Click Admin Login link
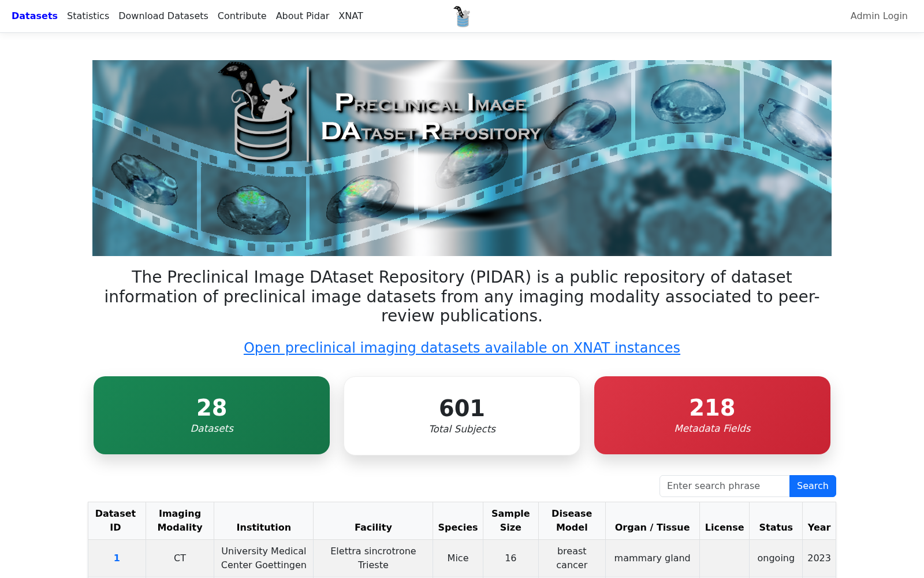 (x=879, y=16)
